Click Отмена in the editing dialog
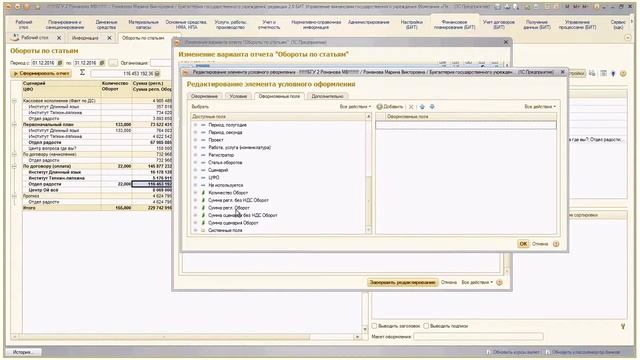Image resolution: width=640 pixels, height=360 pixels. pos(540,244)
